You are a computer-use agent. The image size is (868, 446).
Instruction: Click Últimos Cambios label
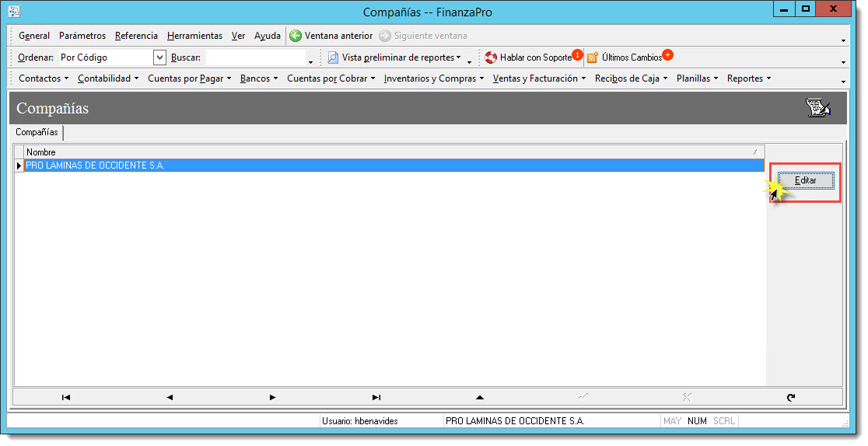point(632,57)
